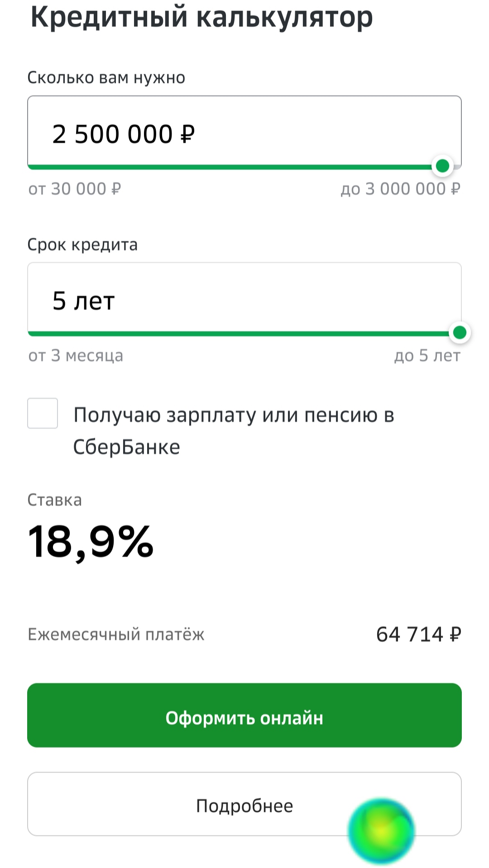Click the "Кредитный калькулятор" heading

coord(201,17)
